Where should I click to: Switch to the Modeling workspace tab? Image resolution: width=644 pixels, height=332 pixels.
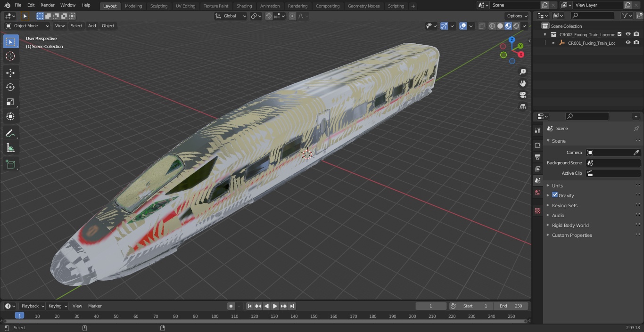133,6
